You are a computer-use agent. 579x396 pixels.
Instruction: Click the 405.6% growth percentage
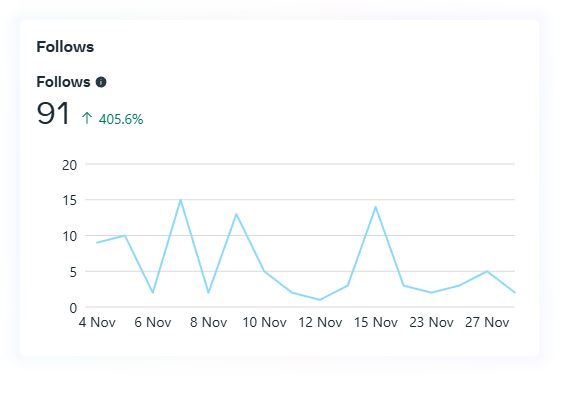[x=121, y=119]
